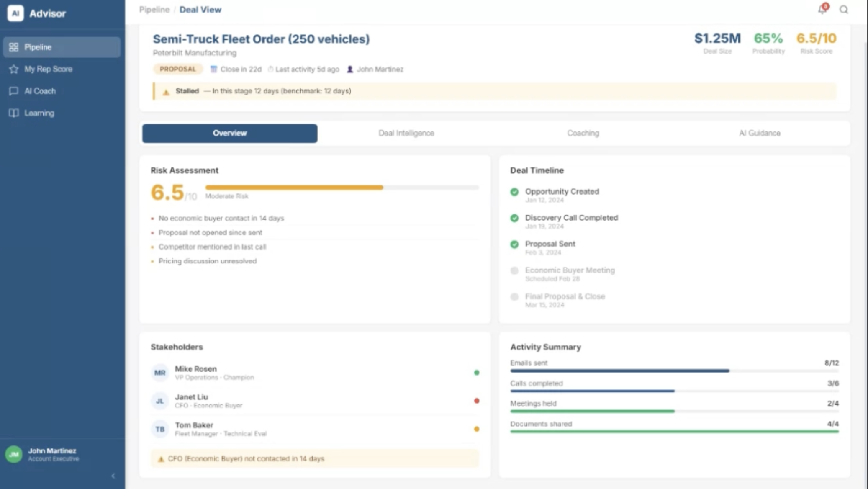Click the notification bell icon

click(822, 9)
